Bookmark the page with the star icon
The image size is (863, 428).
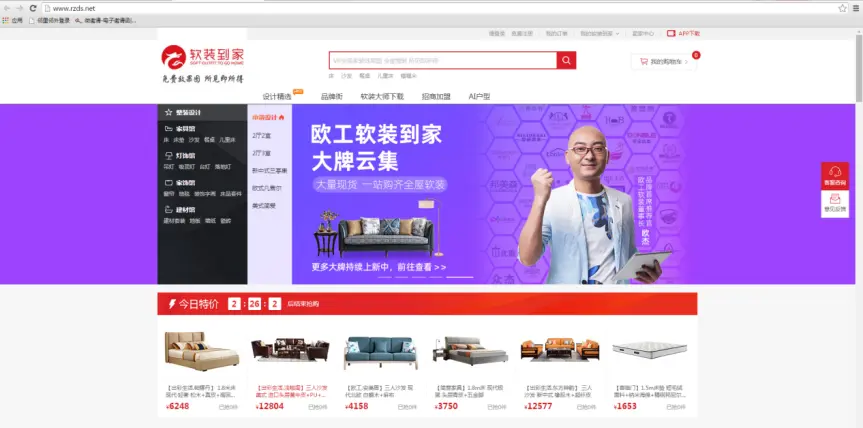point(842,8)
